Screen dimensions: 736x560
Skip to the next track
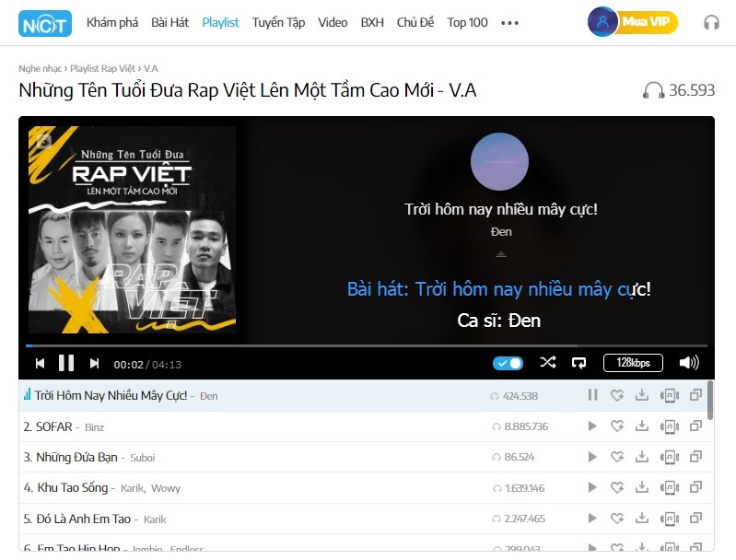pyautogui.click(x=94, y=364)
